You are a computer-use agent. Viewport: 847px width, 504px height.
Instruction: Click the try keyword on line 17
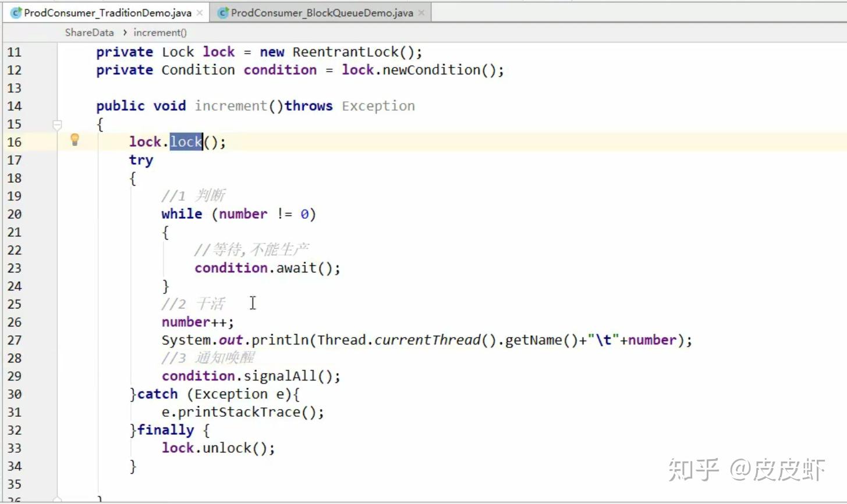[x=141, y=161]
